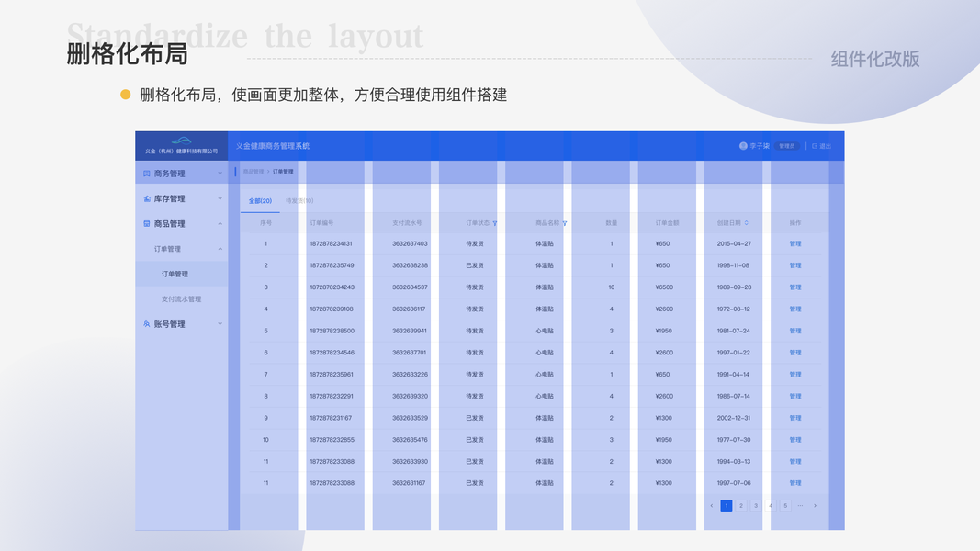Click the 商品管理 sidebar icon
The width and height of the screenshot is (980, 551).
(146, 224)
